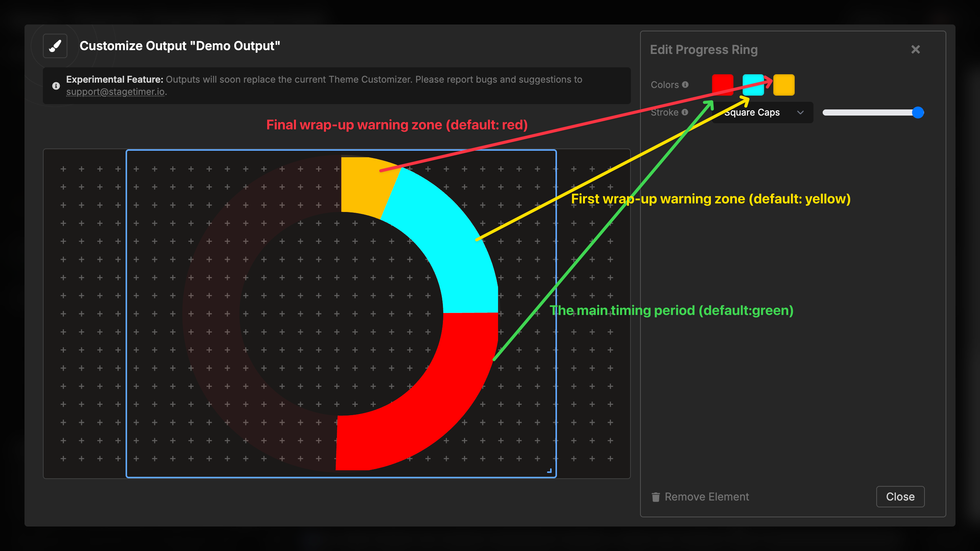Screen dimensions: 980x551
Task: Click the trash icon next to Remove Element
Action: coord(655,496)
